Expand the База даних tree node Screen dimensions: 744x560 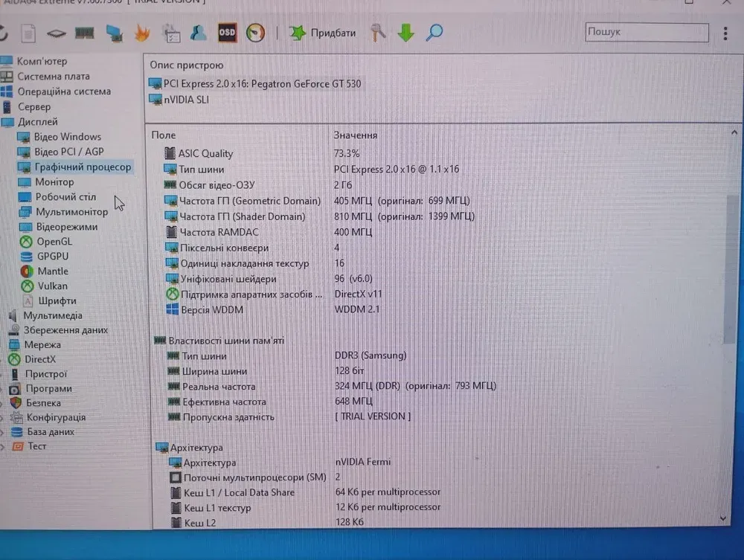4,432
